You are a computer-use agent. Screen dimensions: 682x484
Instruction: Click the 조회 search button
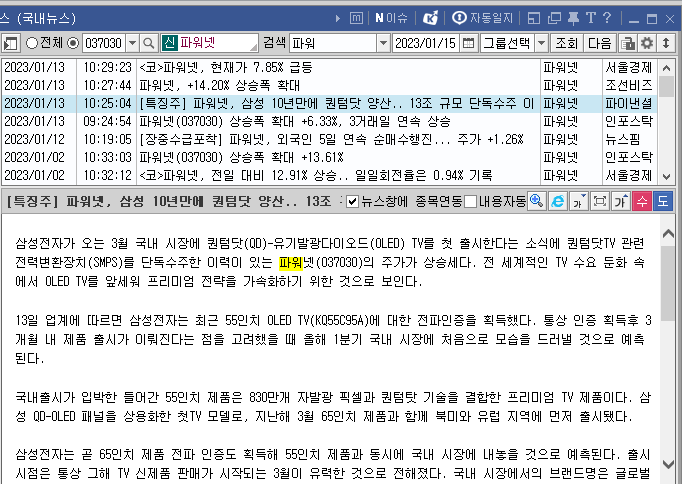tap(566, 43)
